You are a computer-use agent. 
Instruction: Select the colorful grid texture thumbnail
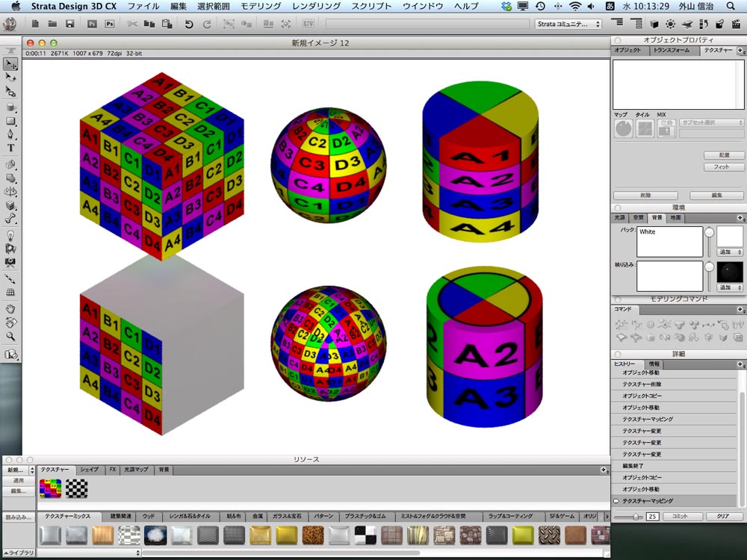tap(50, 488)
